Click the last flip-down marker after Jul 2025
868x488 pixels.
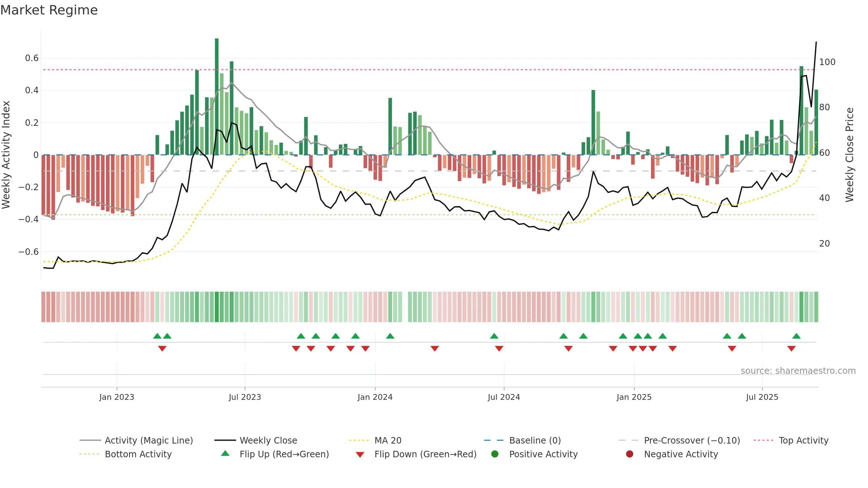(x=791, y=348)
